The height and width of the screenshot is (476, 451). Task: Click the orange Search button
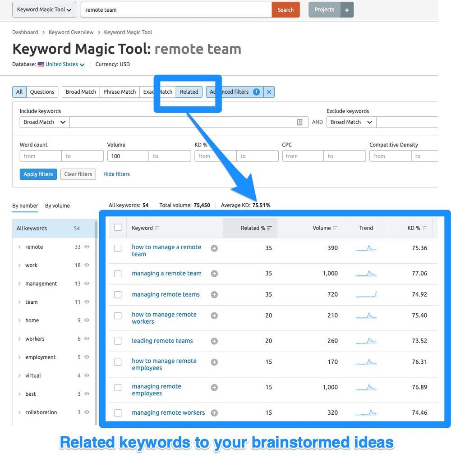click(x=285, y=10)
